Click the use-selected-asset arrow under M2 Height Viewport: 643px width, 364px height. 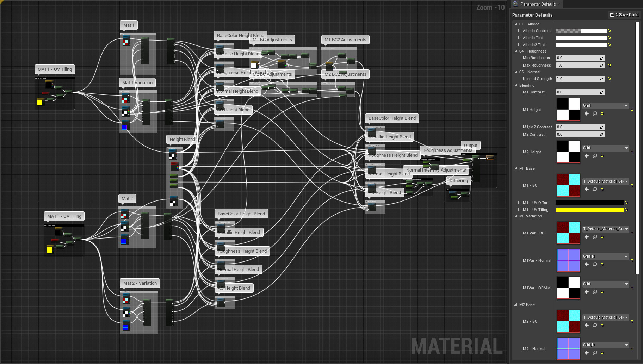[586, 156]
